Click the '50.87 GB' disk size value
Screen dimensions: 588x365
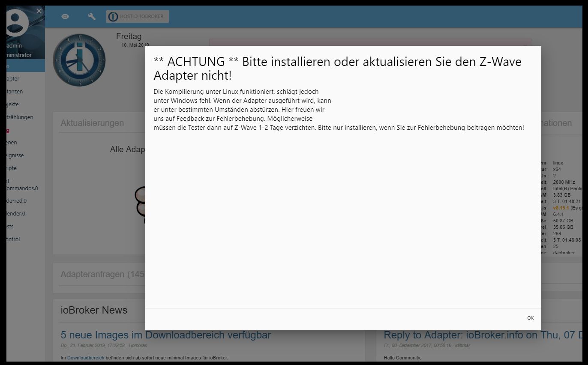563,221
